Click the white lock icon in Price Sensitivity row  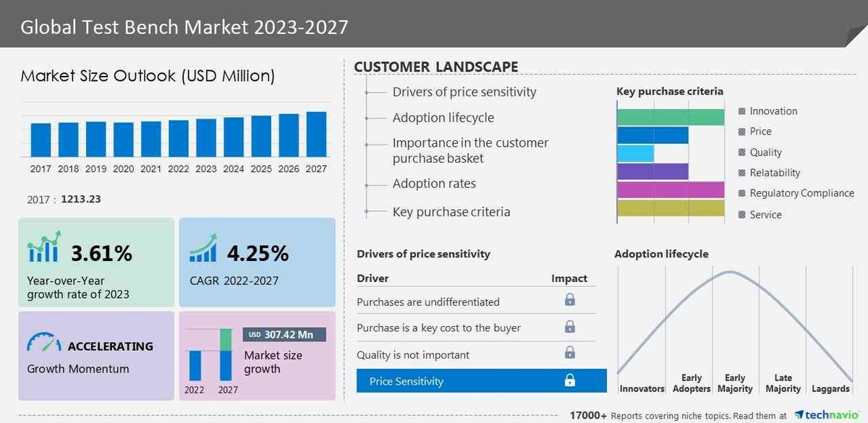click(570, 380)
